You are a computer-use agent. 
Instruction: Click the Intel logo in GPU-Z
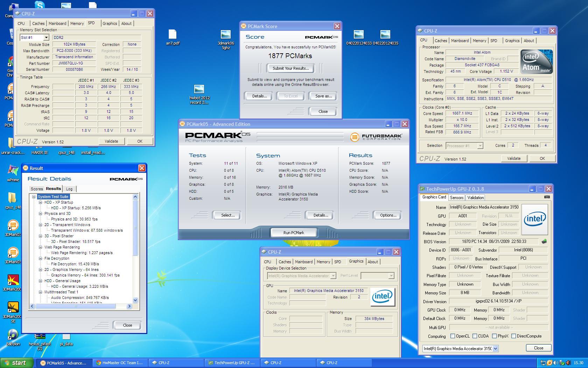tap(534, 219)
